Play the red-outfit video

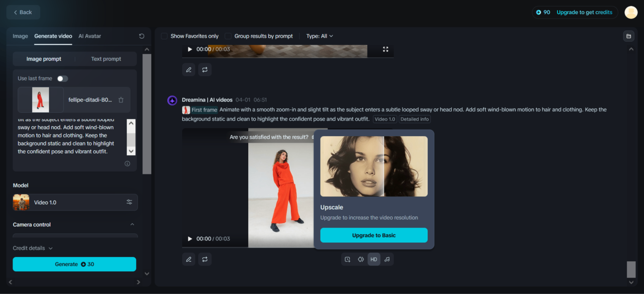tap(190, 239)
